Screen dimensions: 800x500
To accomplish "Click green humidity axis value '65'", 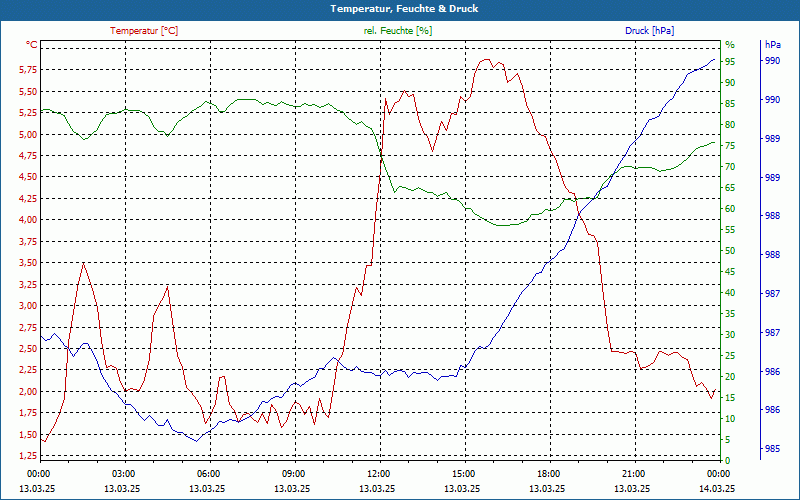I will coord(730,188).
